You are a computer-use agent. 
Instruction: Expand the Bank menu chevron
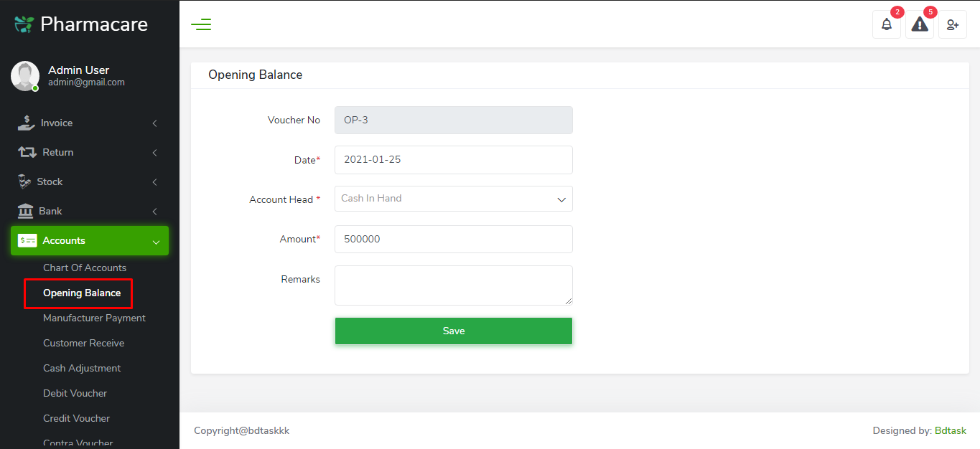pyautogui.click(x=154, y=211)
